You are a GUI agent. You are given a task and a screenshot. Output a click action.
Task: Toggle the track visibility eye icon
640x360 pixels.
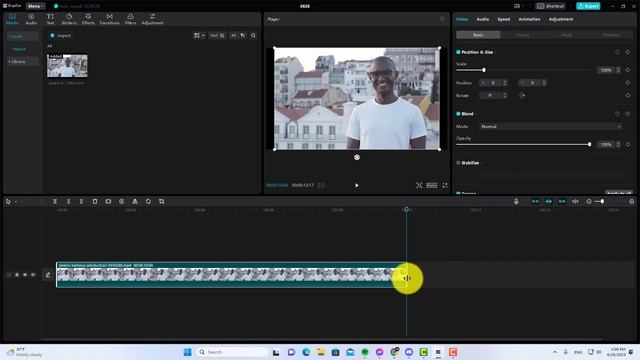point(25,275)
